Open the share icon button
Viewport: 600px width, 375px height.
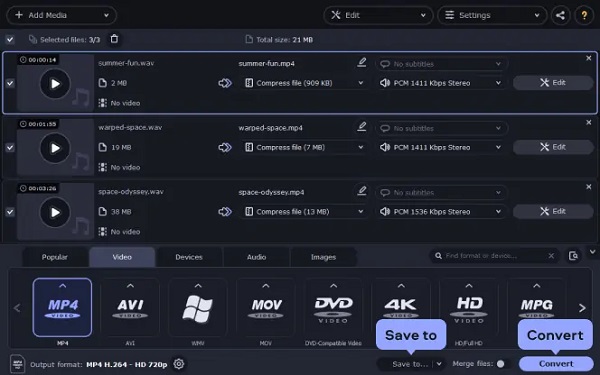(x=561, y=15)
